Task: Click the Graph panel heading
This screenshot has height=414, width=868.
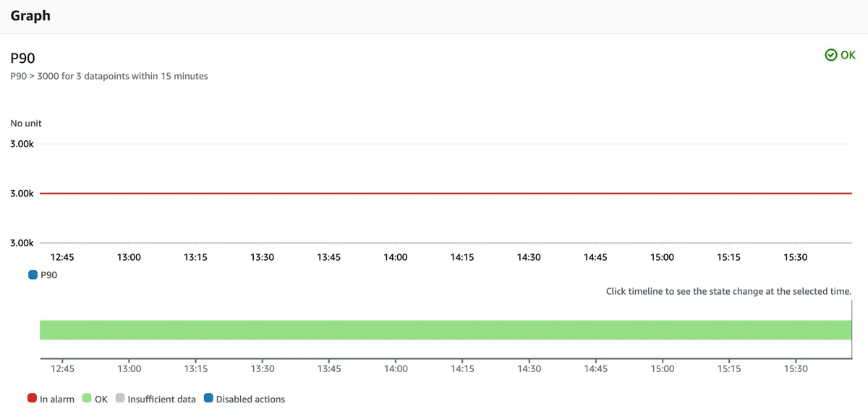Action: point(30,15)
